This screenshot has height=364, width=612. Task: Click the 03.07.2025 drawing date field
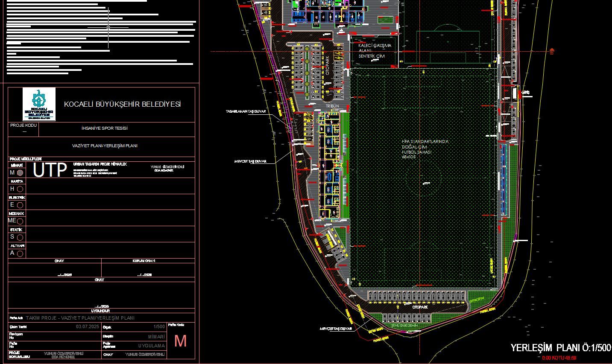coord(88,326)
